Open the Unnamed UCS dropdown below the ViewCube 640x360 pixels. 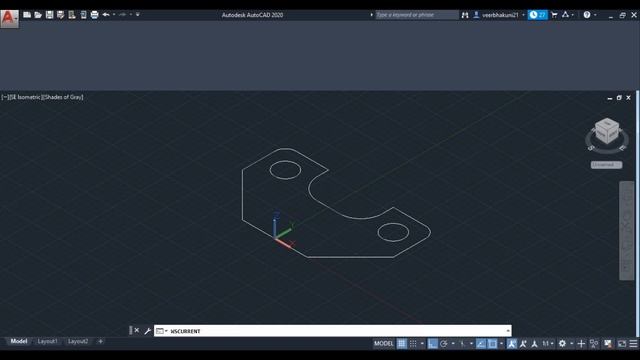[607, 165]
